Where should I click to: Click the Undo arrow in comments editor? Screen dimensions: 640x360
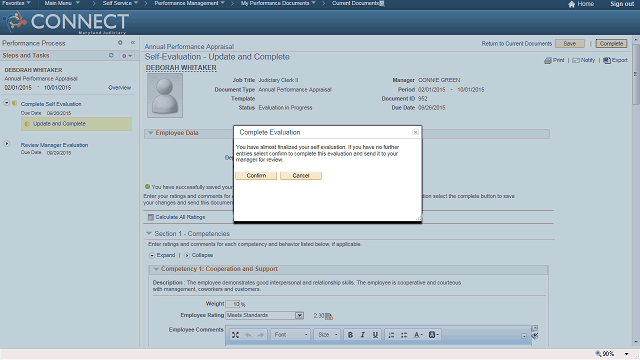pyautogui.click(x=248, y=335)
